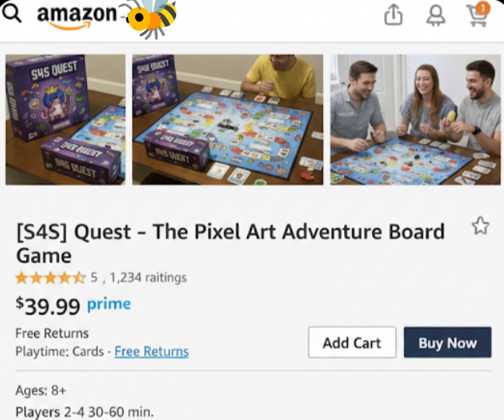This screenshot has width=504, height=420.
Task: Click the Amazon logo
Action: point(76,16)
